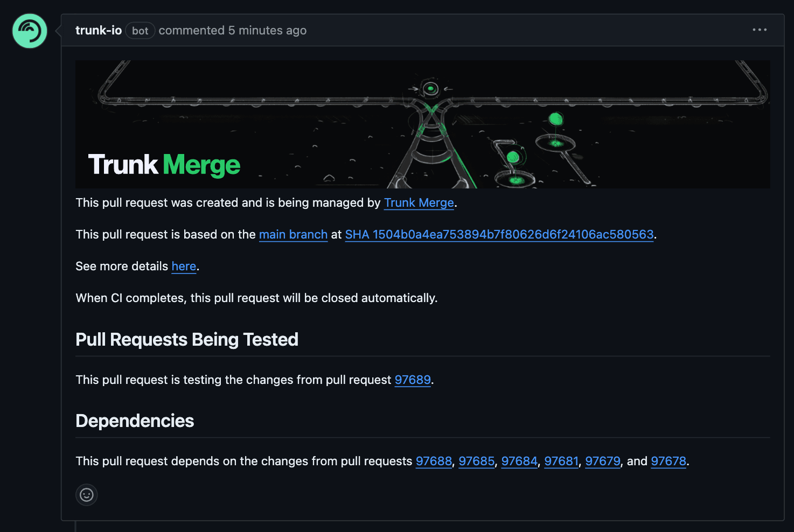Open dependency pull request 97685
The height and width of the screenshot is (532, 794).
(476, 461)
